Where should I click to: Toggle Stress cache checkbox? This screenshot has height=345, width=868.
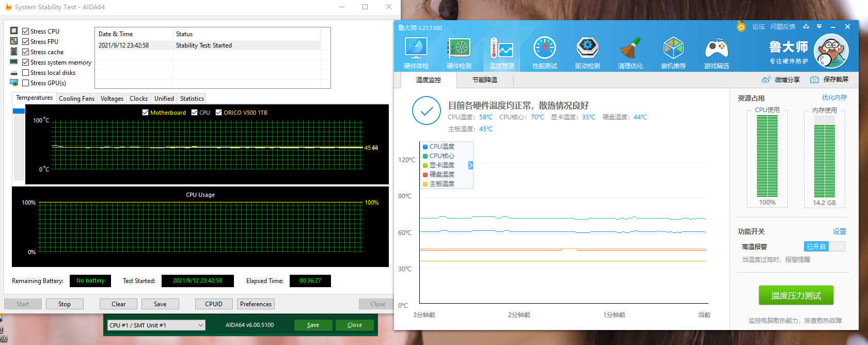pyautogui.click(x=25, y=52)
